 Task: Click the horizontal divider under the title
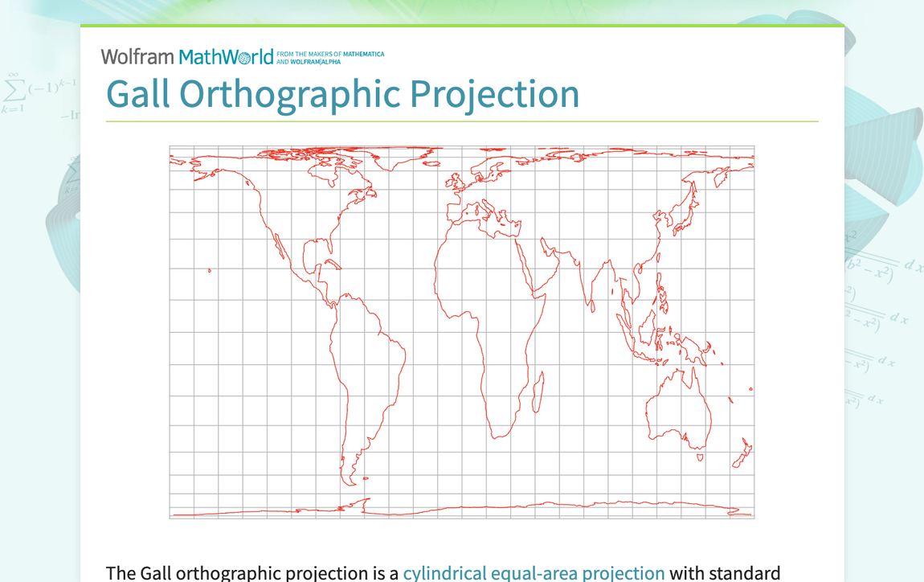point(462,119)
